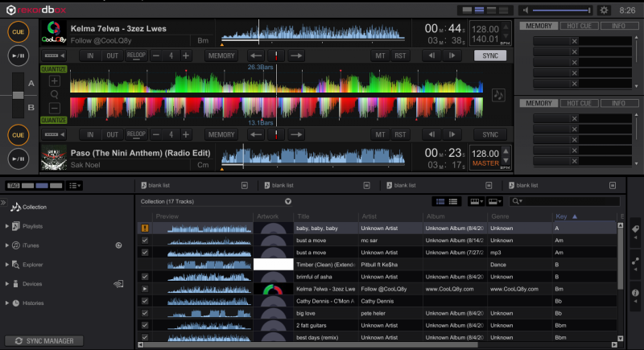Jump to next cue on deck A

click(295, 56)
